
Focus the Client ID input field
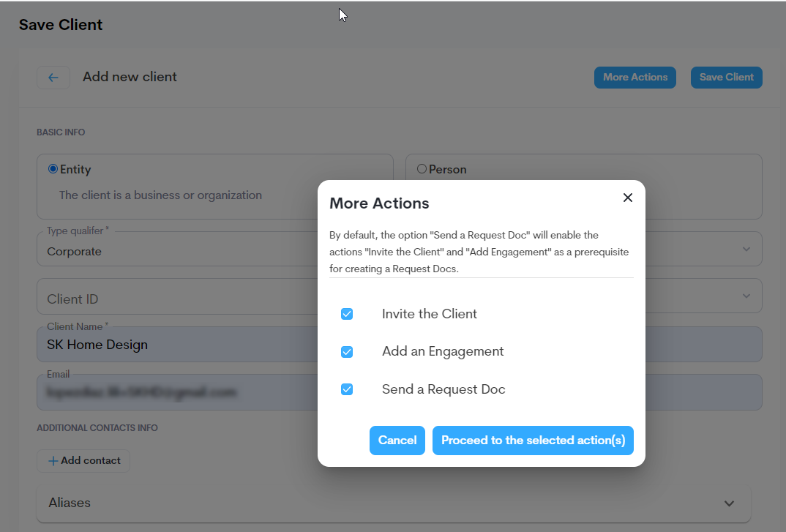point(176,299)
